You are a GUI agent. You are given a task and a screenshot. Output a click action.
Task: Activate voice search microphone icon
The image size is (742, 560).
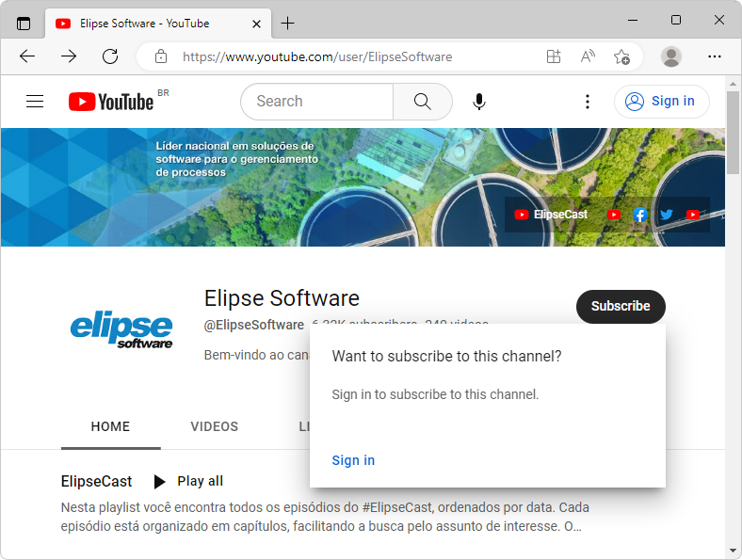click(479, 102)
